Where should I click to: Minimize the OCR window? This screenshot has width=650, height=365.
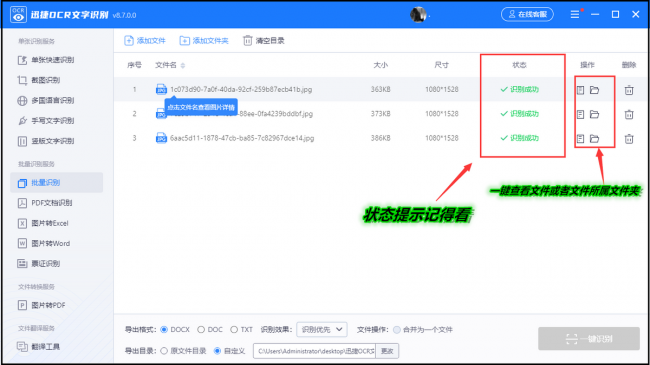coord(595,15)
